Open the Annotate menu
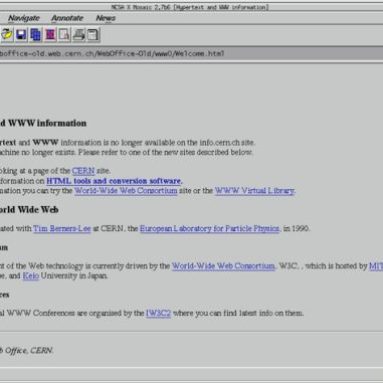 [x=67, y=18]
